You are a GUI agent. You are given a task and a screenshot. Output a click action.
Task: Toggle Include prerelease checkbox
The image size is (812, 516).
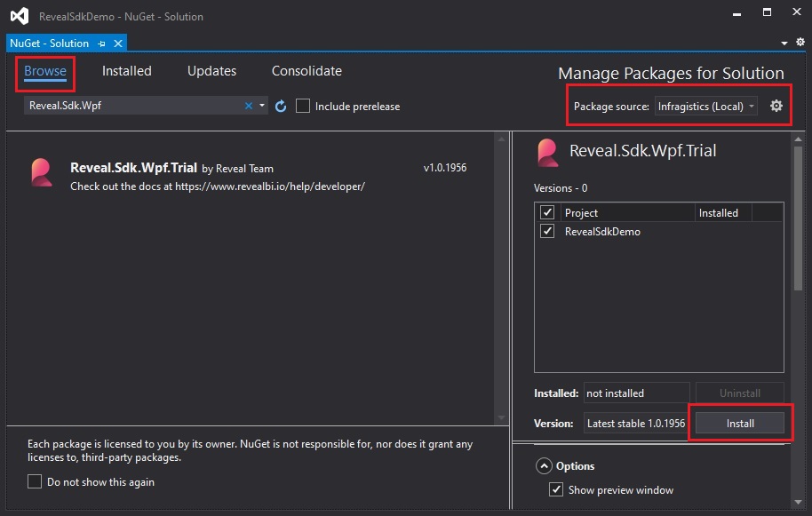(x=302, y=106)
